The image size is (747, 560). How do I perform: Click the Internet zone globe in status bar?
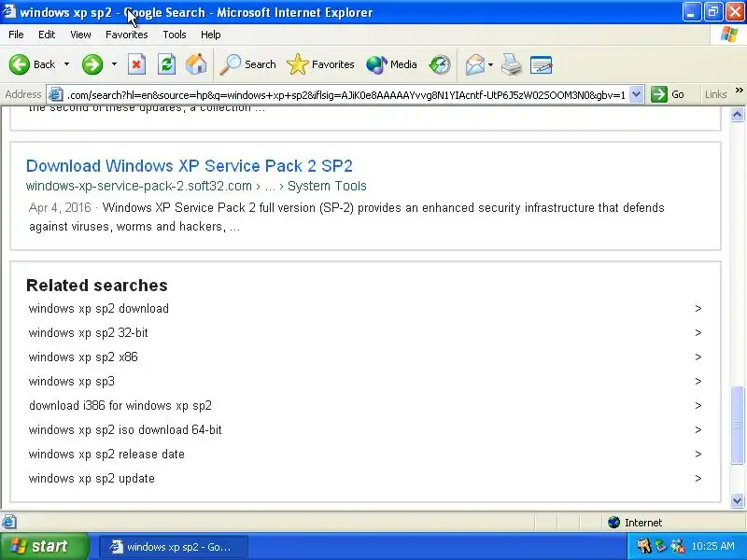click(x=613, y=523)
